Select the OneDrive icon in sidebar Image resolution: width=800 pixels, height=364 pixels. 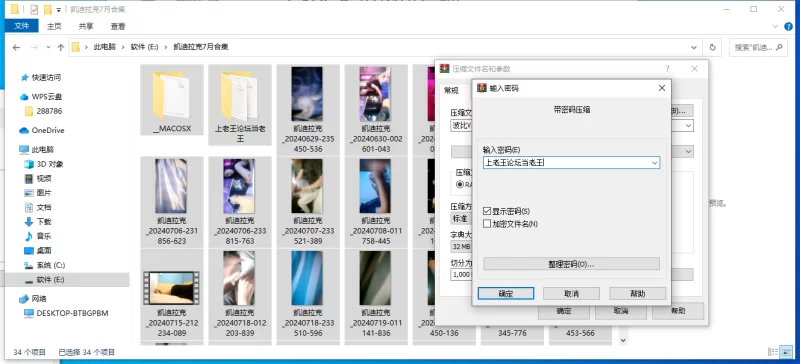pyautogui.click(x=24, y=130)
